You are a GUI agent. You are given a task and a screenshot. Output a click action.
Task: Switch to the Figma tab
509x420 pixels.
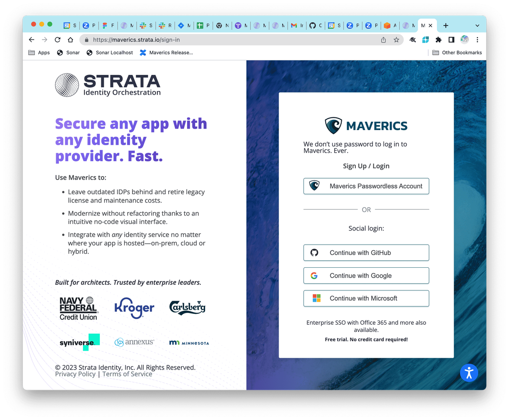point(108,25)
